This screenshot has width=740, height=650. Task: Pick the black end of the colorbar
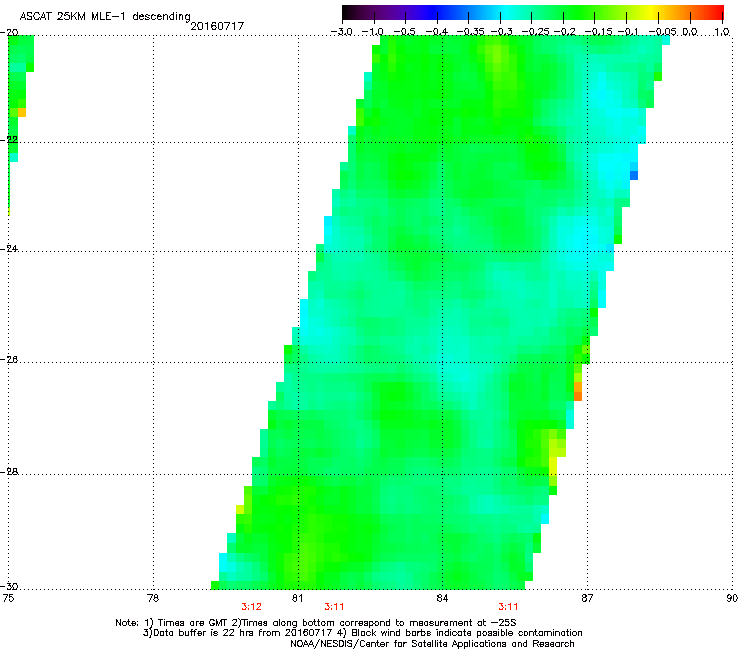coord(348,12)
